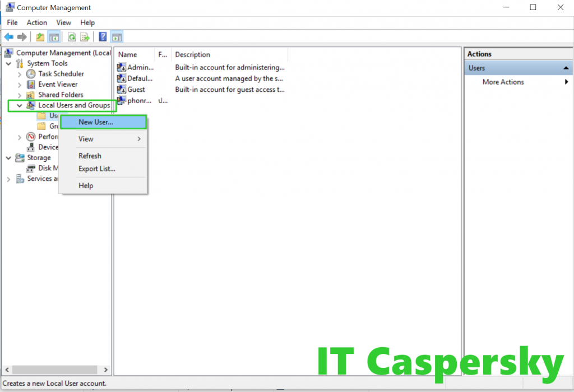Click the Default user account icon
Screen dimensions: 574x392
121,78
